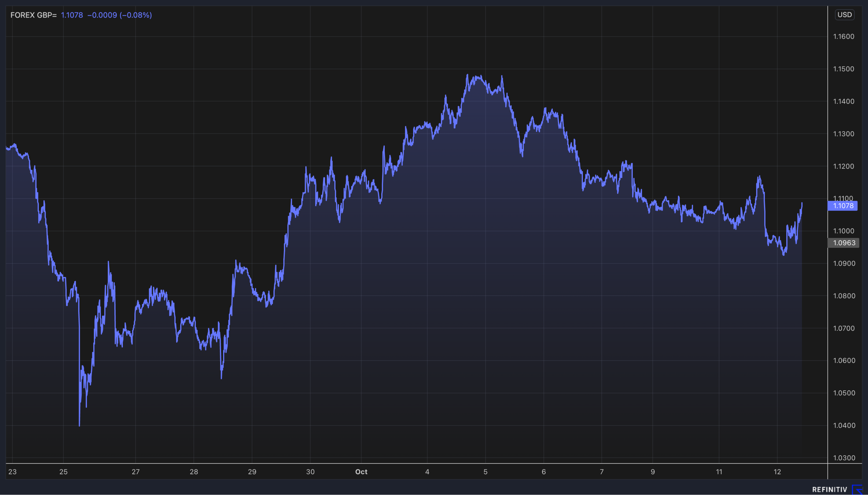The image size is (868, 495).
Task: Click the Refinitiv logo icon
Action: point(858,489)
